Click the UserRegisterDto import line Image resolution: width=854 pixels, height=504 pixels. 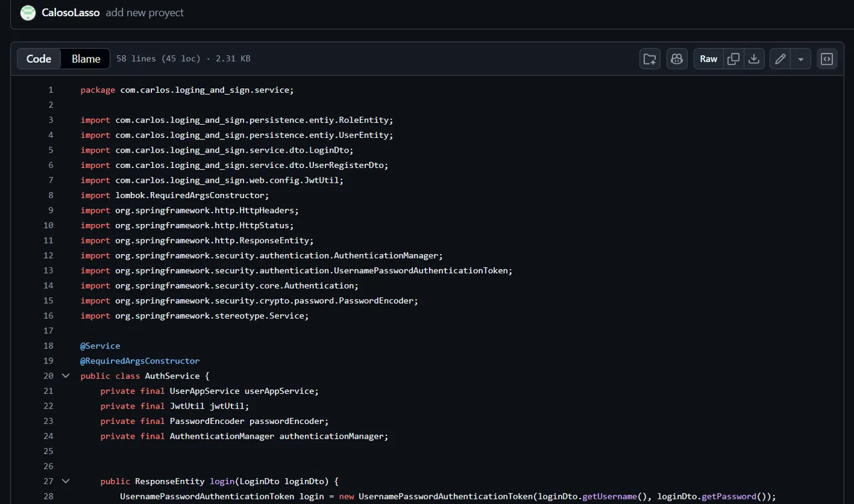point(234,165)
